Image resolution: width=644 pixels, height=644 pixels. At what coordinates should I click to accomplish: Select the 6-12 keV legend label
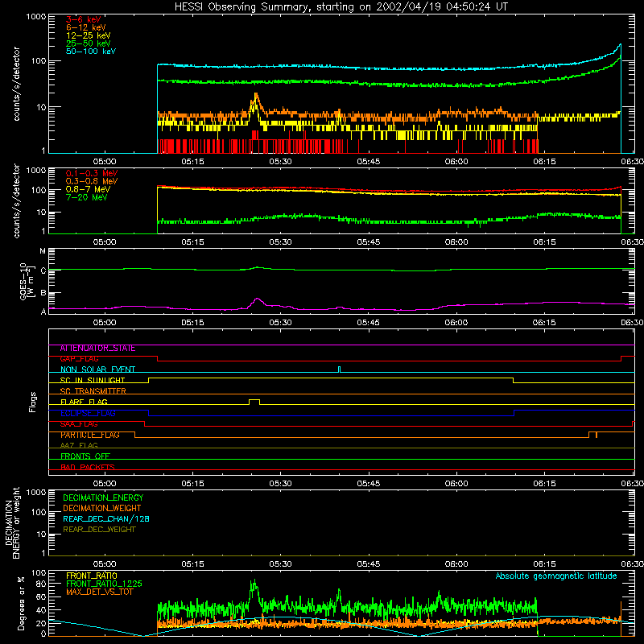[86, 27]
